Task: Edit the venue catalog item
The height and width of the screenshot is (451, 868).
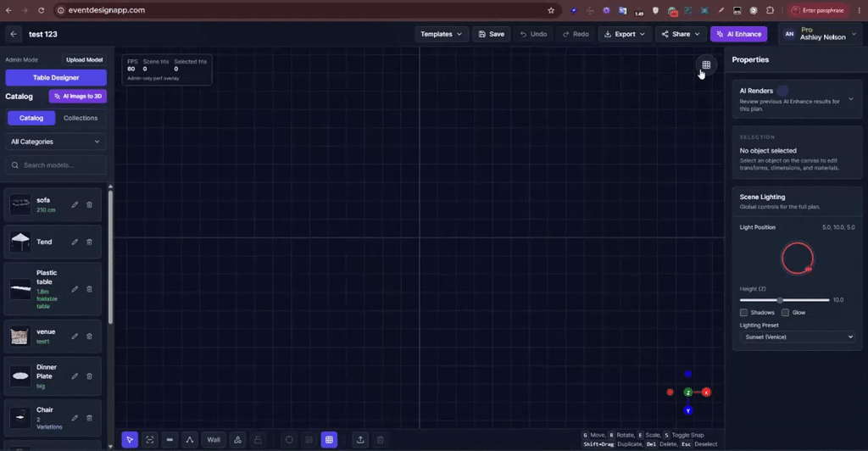Action: point(75,336)
